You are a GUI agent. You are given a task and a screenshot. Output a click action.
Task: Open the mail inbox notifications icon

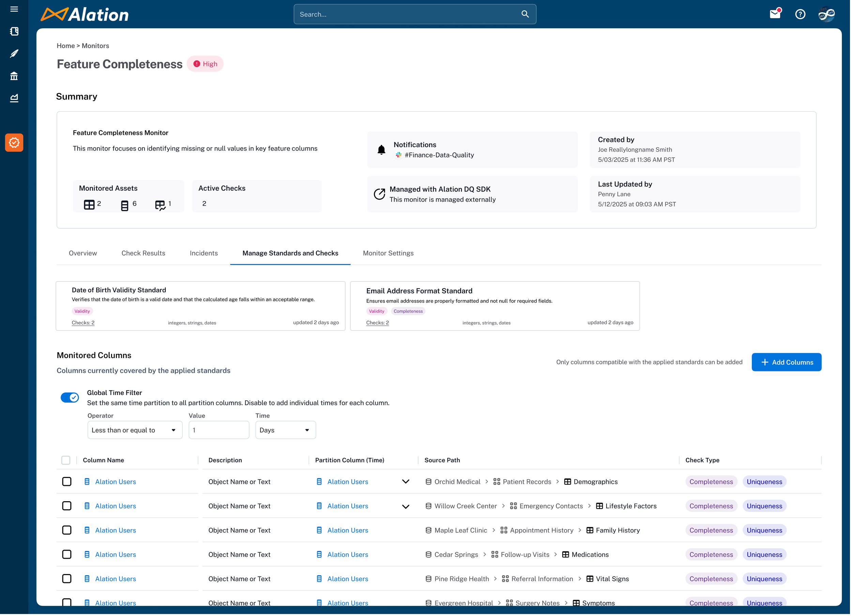pyautogui.click(x=775, y=14)
